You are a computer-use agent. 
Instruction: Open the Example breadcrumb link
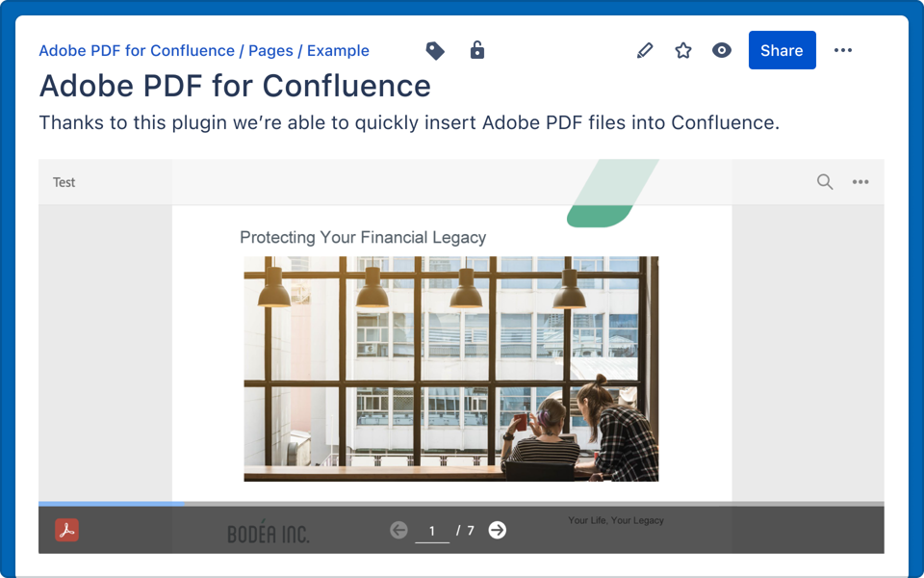338,51
